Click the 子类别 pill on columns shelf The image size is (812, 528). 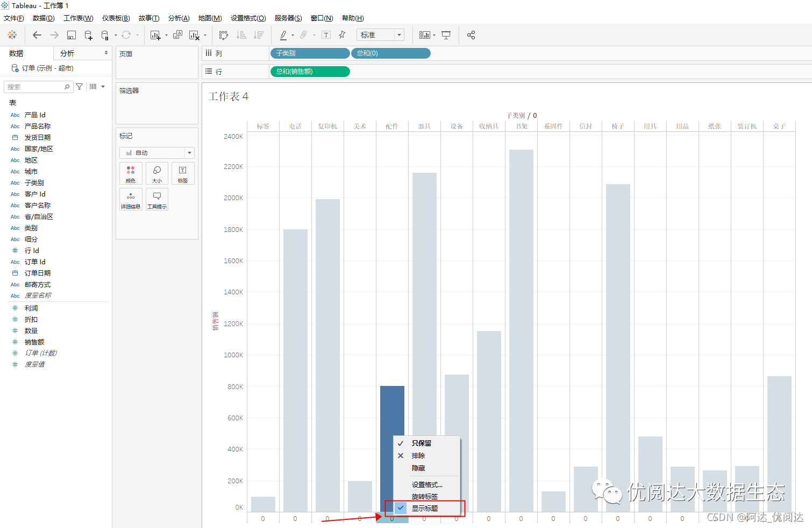pos(310,53)
